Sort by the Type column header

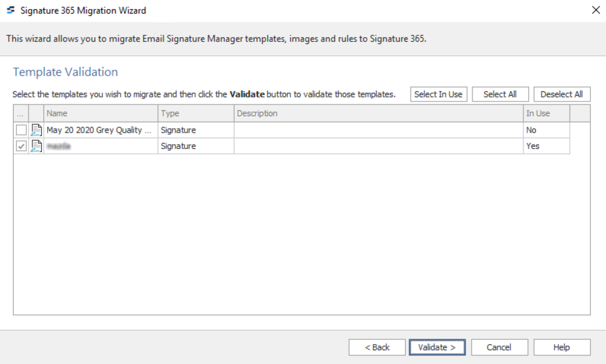pos(196,113)
